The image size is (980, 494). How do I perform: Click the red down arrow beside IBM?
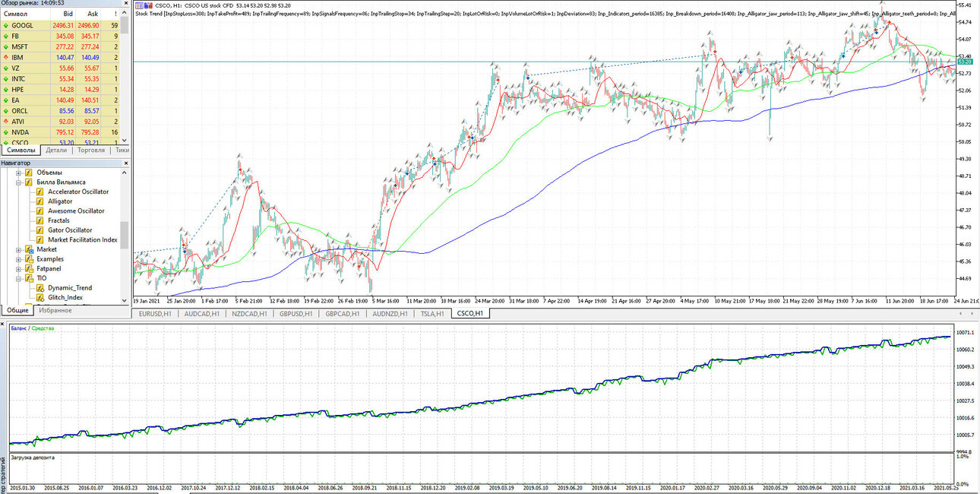click(x=6, y=57)
